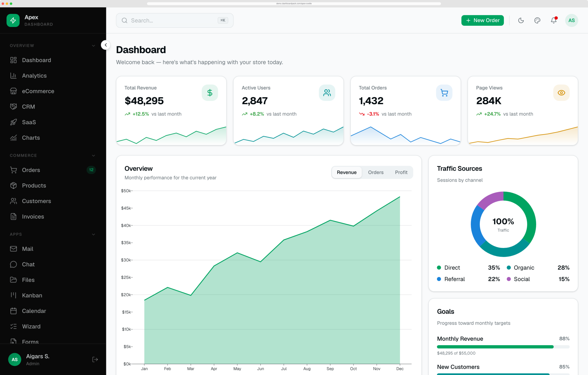588x375 pixels.
Task: Click the cart icon on Total Orders card
Action: click(444, 93)
